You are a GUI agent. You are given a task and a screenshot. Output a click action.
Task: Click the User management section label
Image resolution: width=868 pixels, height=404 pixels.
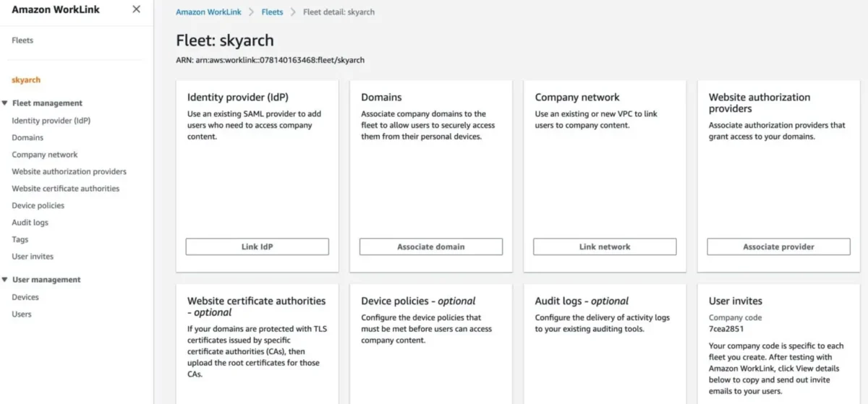(46, 280)
